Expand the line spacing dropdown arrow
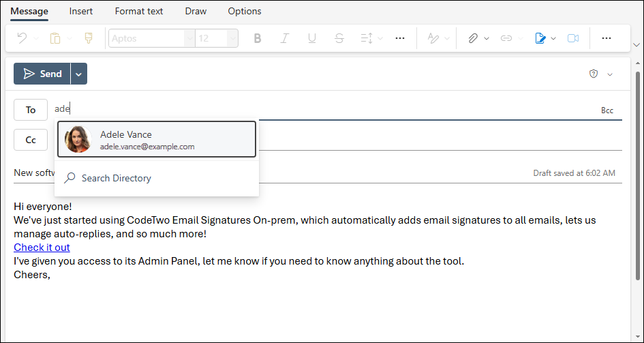 (380, 39)
